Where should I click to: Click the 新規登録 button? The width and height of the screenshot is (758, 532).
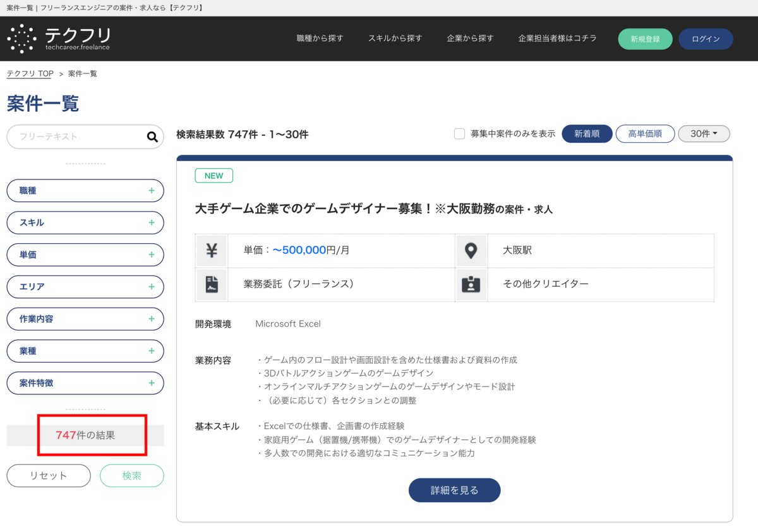(645, 39)
